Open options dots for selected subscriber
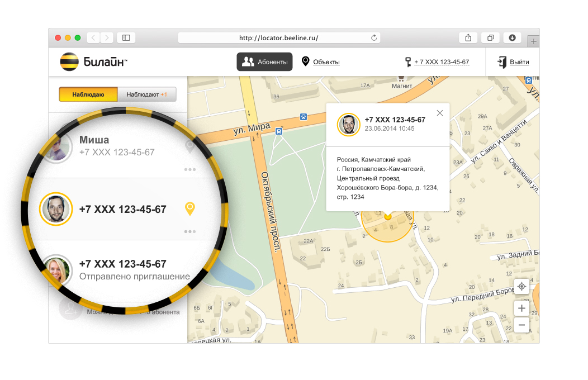The width and height of the screenshot is (588, 380). [x=190, y=231]
